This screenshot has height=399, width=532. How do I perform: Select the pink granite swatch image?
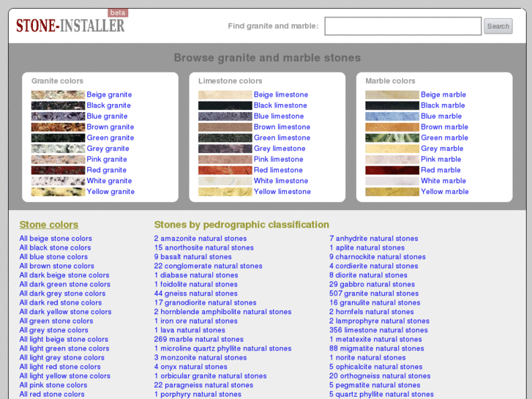click(58, 160)
